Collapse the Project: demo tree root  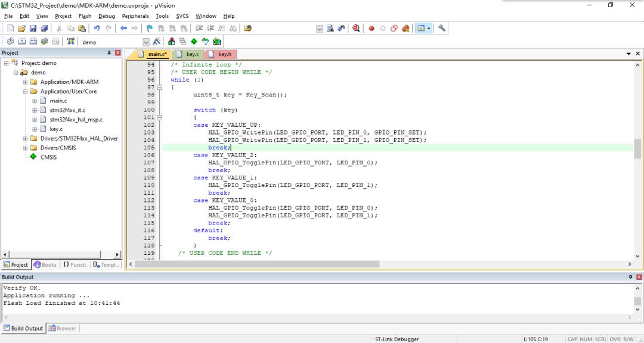click(x=6, y=63)
